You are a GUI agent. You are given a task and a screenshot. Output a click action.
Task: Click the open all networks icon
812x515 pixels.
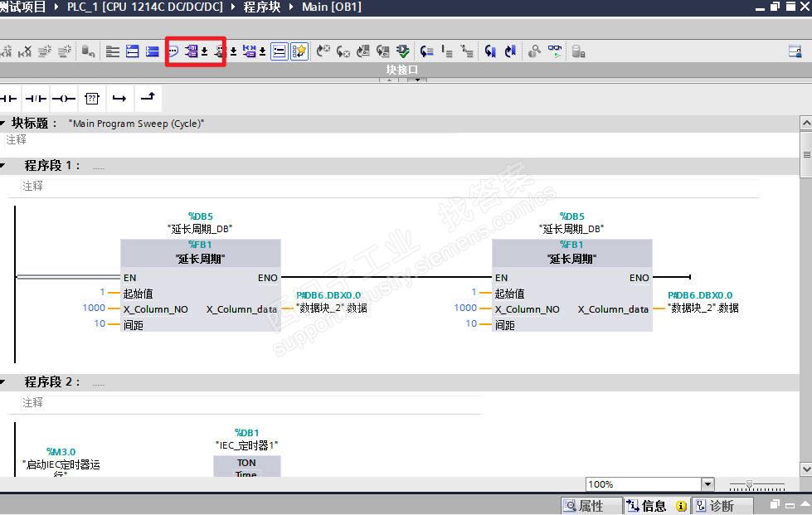pos(133,51)
